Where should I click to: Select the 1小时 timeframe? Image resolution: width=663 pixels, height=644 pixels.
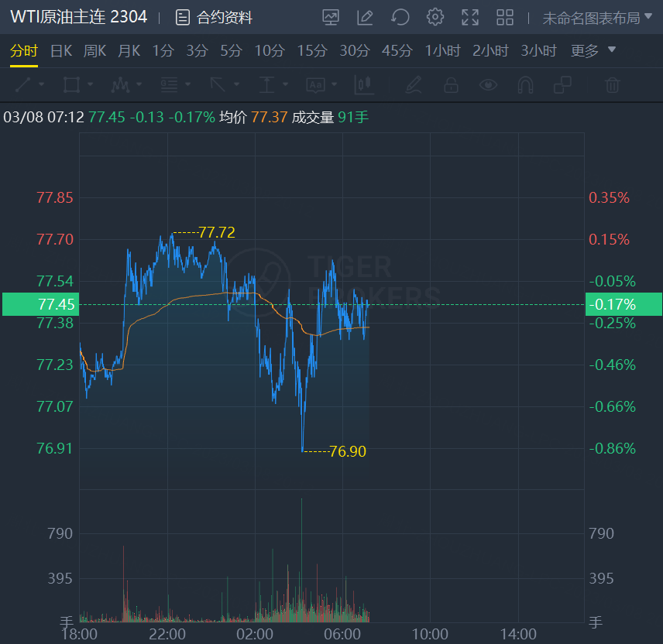[442, 51]
